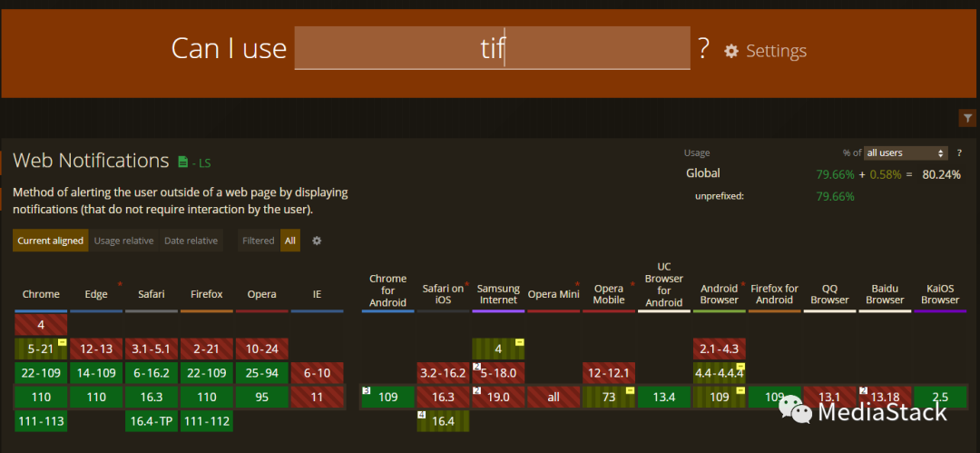Image resolution: width=980 pixels, height=453 pixels.
Task: Open the Web Notifications feature title
Action: coord(91,161)
